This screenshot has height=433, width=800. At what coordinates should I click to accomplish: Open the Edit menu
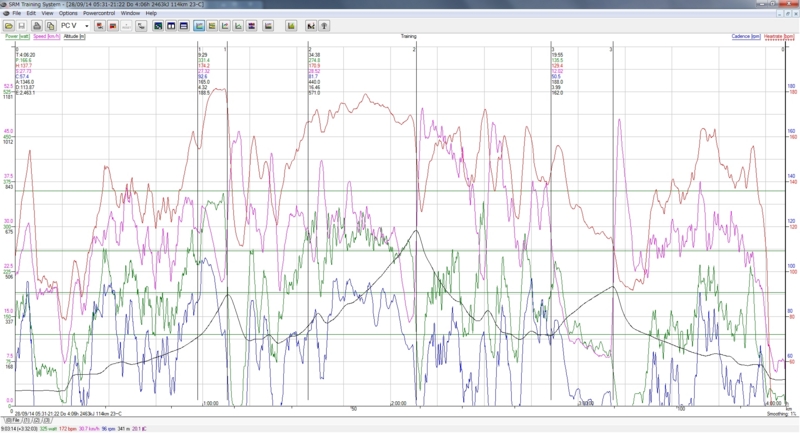(x=31, y=13)
